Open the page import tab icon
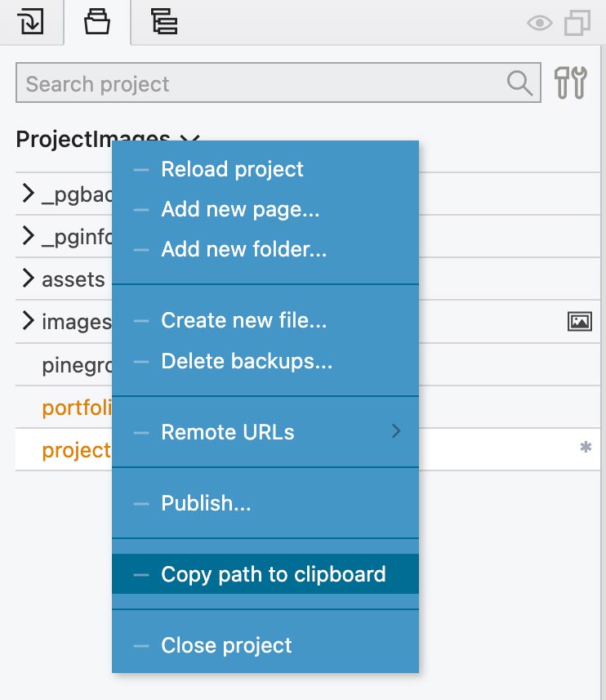Screen dimensions: 606x700 30,21
